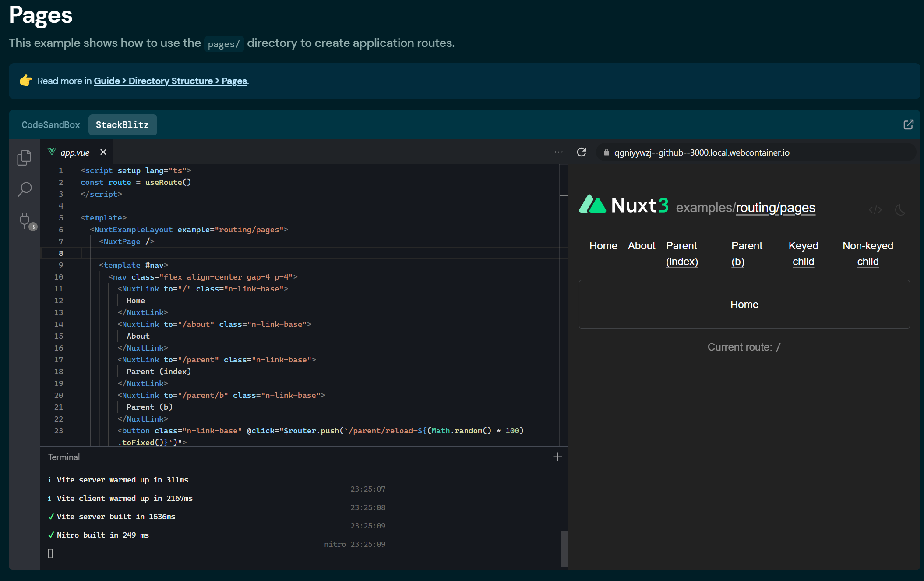Click the routing/pages link in the preview header
Image resolution: width=924 pixels, height=581 pixels.
[775, 207]
